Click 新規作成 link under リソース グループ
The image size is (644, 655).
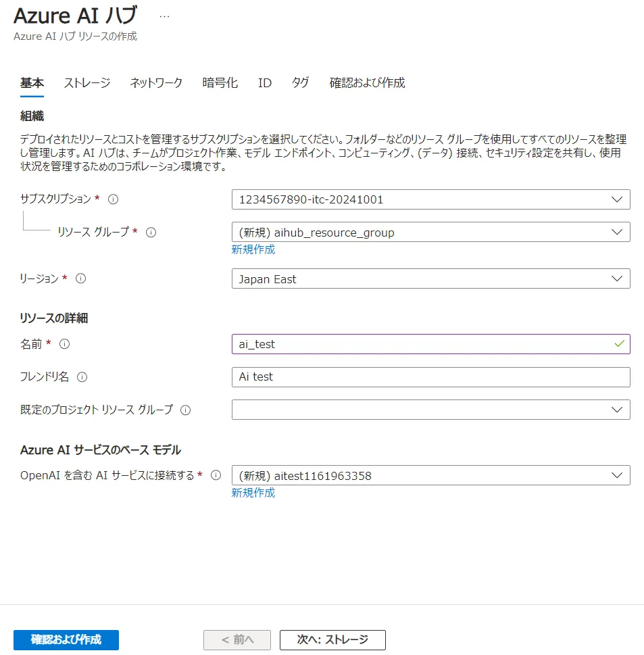253,249
